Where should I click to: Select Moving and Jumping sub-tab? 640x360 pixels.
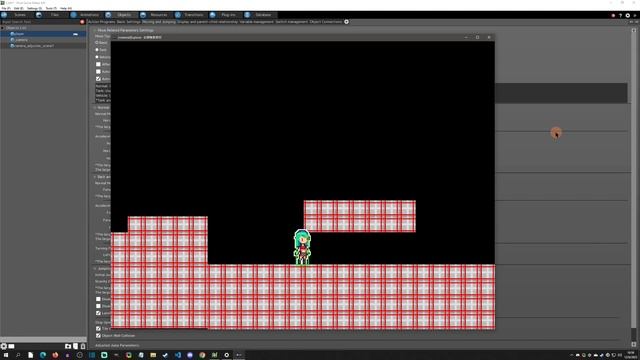click(159, 22)
